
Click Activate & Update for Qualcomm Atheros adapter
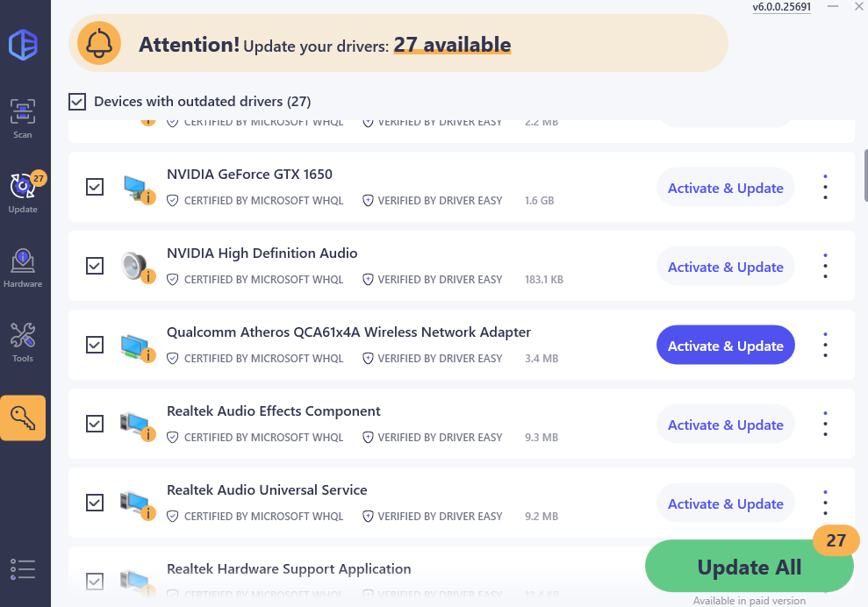pyautogui.click(x=725, y=346)
